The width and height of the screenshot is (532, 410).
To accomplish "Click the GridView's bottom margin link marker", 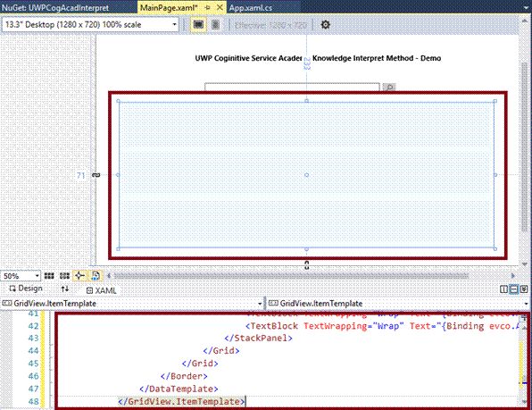I will [x=307, y=265].
